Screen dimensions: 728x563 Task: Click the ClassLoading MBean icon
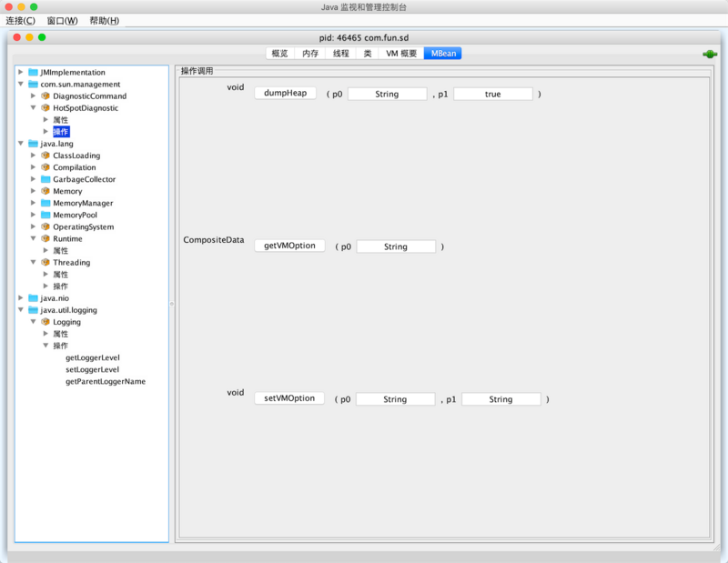(45, 156)
